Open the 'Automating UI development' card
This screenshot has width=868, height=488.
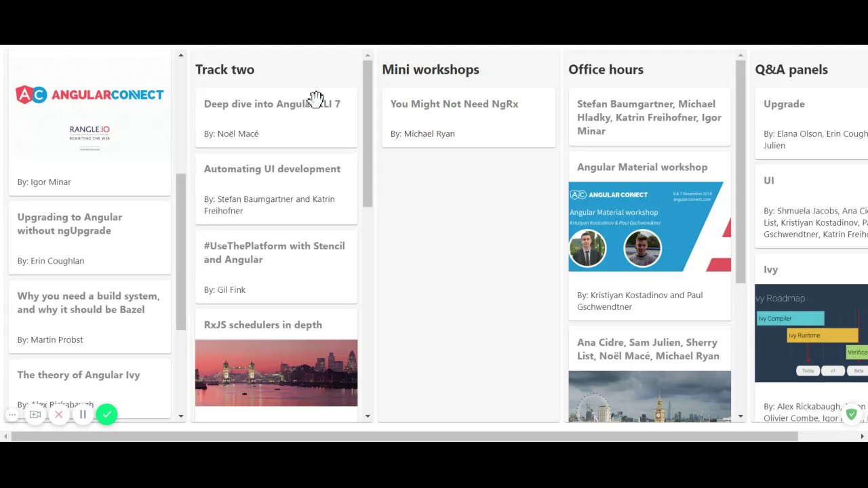(276, 188)
